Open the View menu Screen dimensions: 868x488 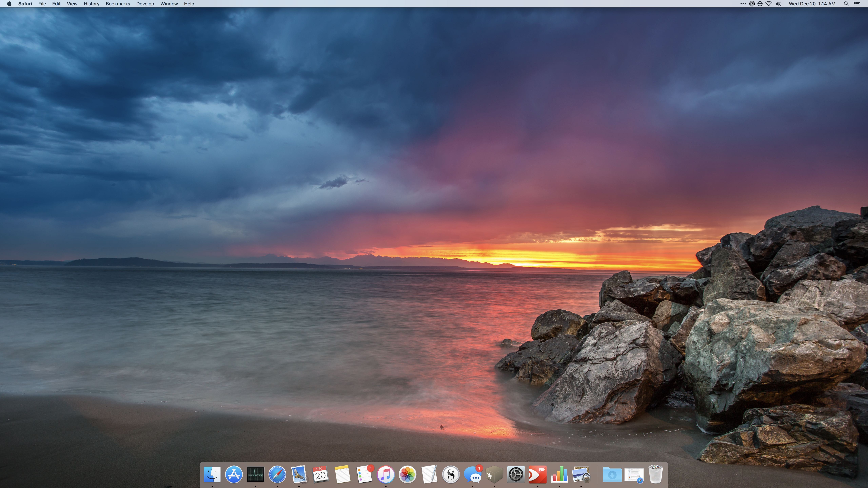[x=72, y=4]
